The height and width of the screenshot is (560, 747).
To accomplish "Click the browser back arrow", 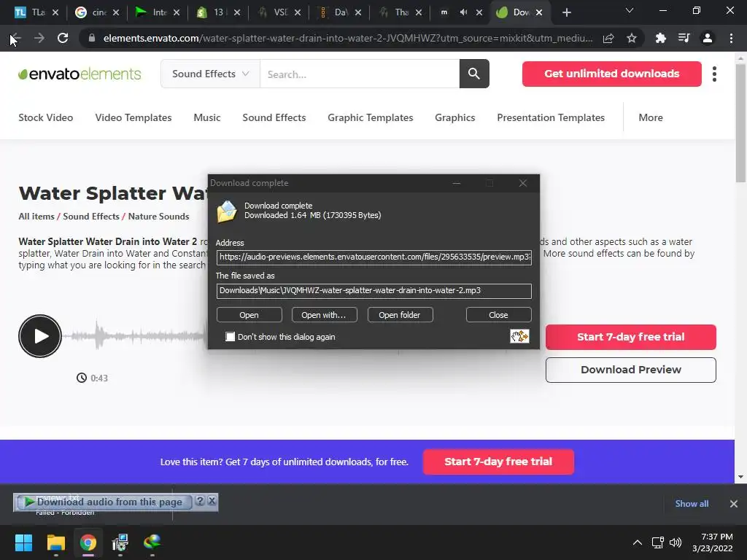I will [16, 38].
